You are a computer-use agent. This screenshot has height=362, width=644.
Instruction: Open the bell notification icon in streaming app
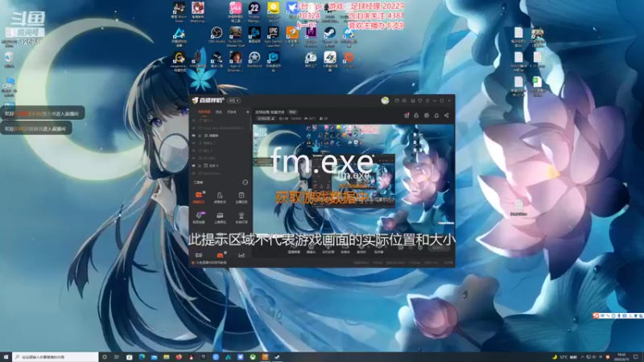pos(436,115)
